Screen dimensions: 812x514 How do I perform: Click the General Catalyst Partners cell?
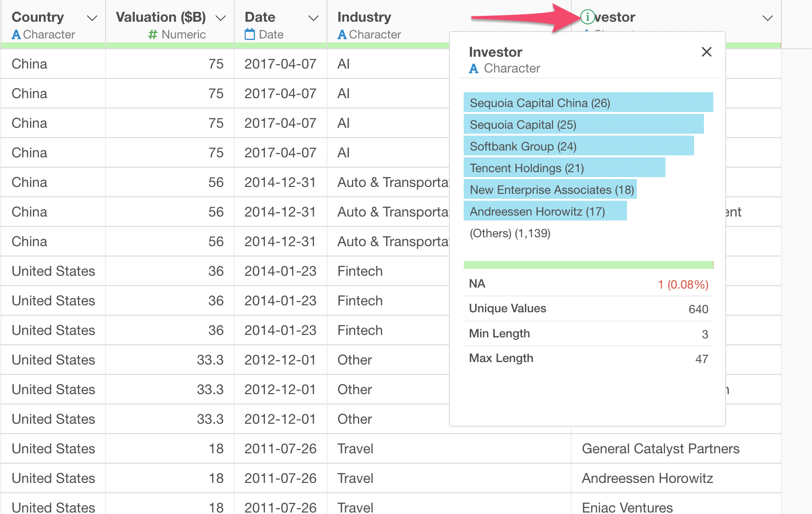(661, 449)
